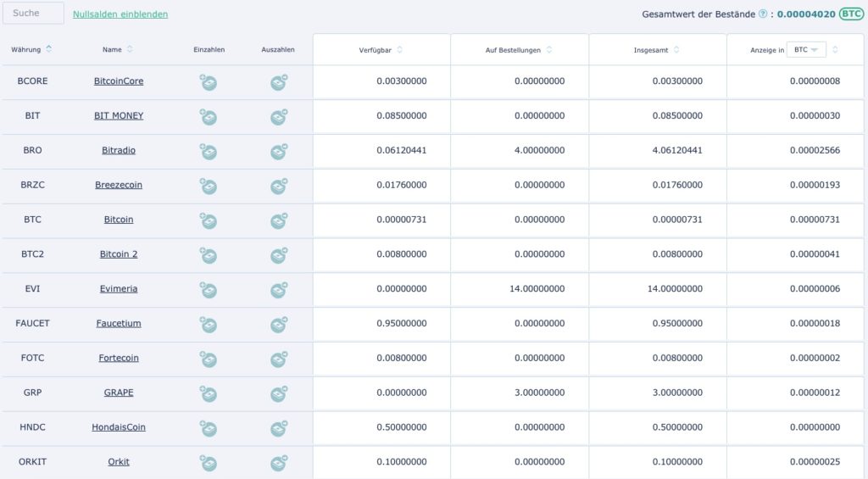The image size is (868, 479).
Task: Deposit Bitradio (BRO) via its icon
Action: 209,152
